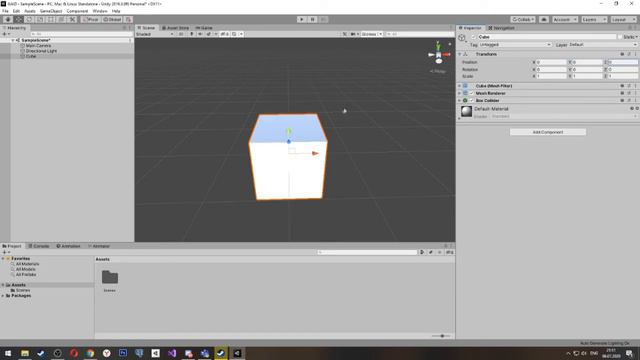This screenshot has height=360, width=640.
Task: Click the Pause button
Action: point(313,19)
